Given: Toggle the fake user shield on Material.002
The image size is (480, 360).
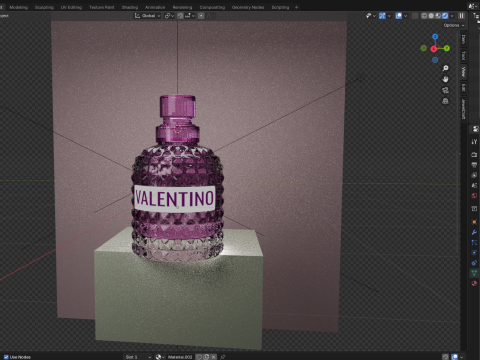Looking at the screenshot, I should tap(199, 357).
